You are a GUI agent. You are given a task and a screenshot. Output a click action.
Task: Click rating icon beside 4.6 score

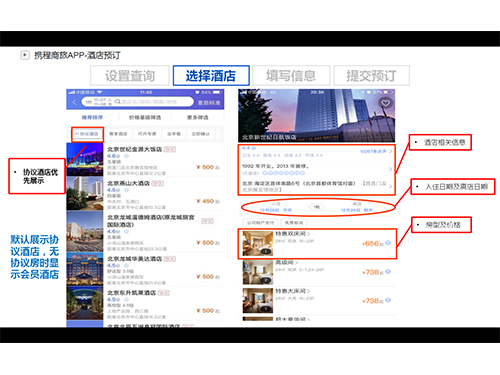126,156
